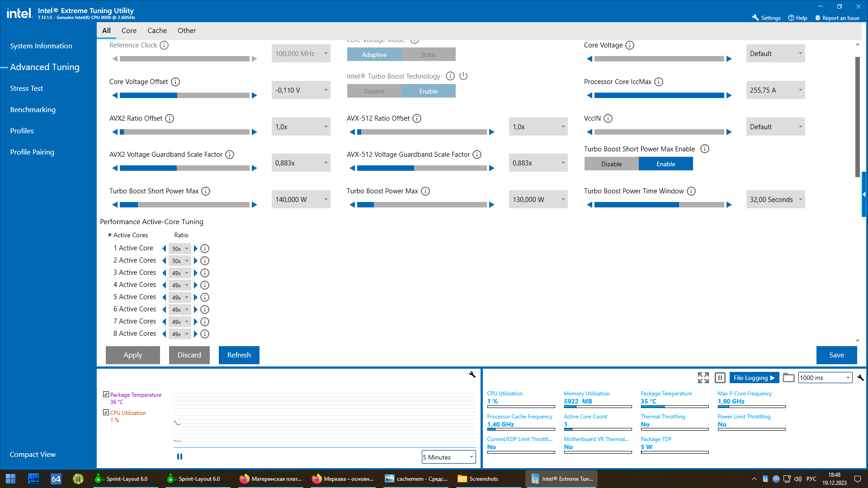Click info icon next to Core Voltage Offset
The width and height of the screenshot is (868, 488).
[x=175, y=82]
